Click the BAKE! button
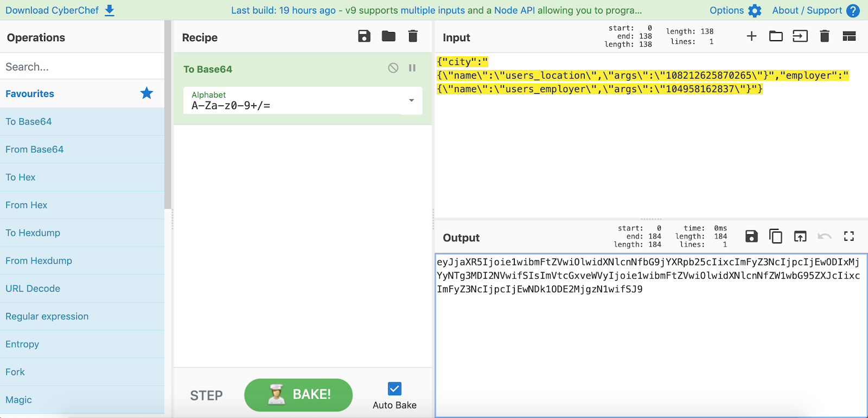This screenshot has height=418, width=868. pos(298,395)
